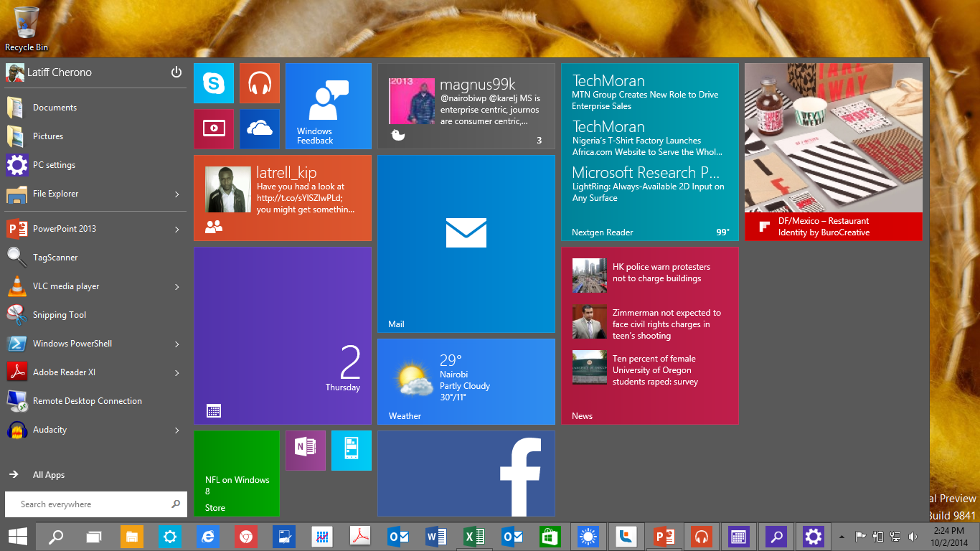
Task: Open the Weather tile showing Nairobi
Action: tap(466, 382)
